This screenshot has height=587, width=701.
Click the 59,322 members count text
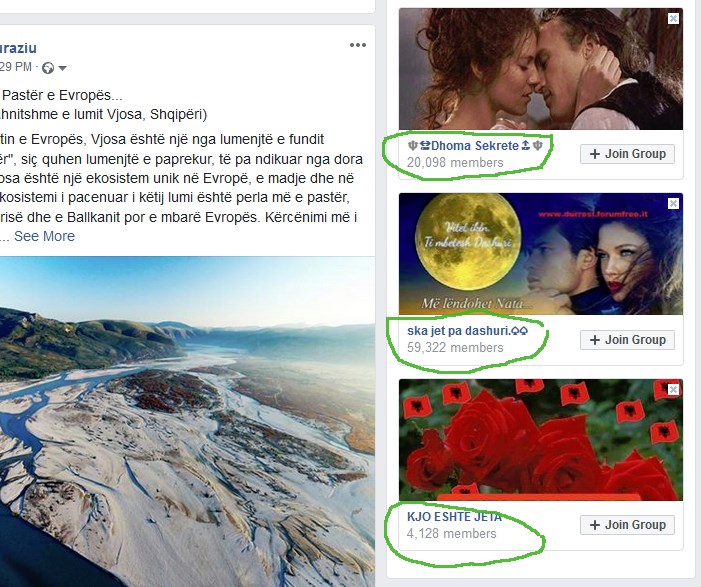pyautogui.click(x=455, y=348)
